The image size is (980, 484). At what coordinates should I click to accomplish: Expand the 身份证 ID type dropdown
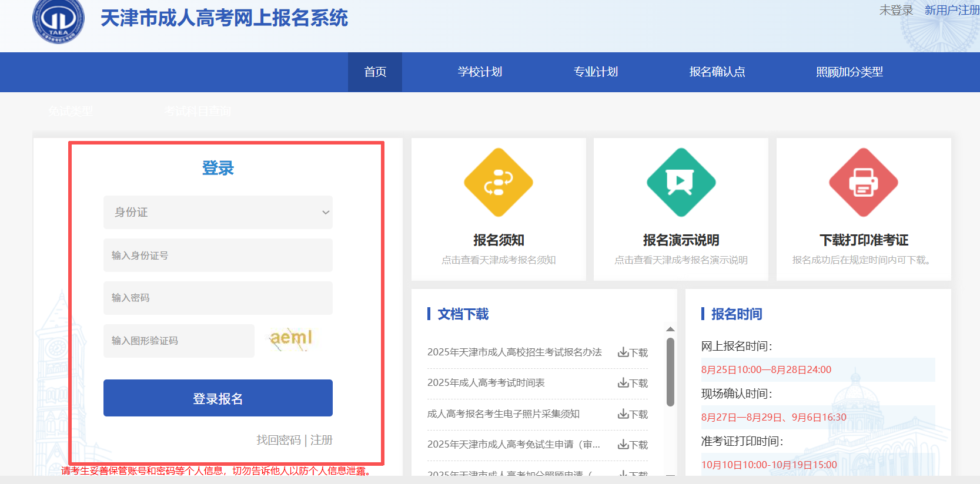coord(218,212)
